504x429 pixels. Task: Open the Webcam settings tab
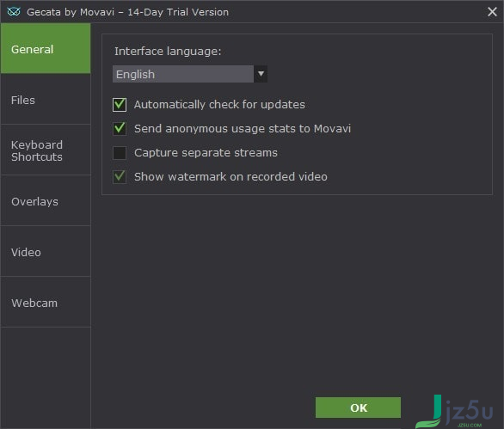pyautogui.click(x=46, y=303)
